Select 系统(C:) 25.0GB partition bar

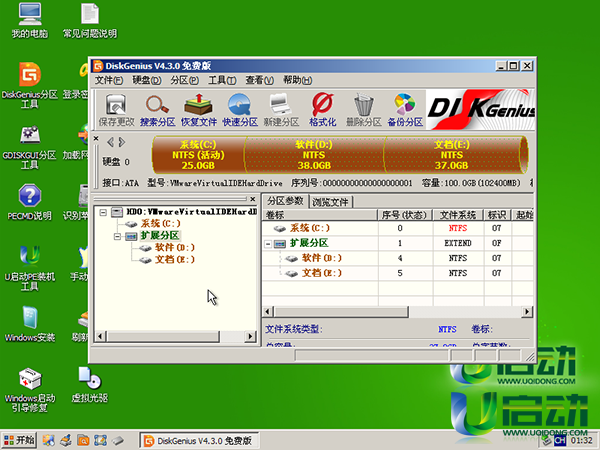[198, 155]
